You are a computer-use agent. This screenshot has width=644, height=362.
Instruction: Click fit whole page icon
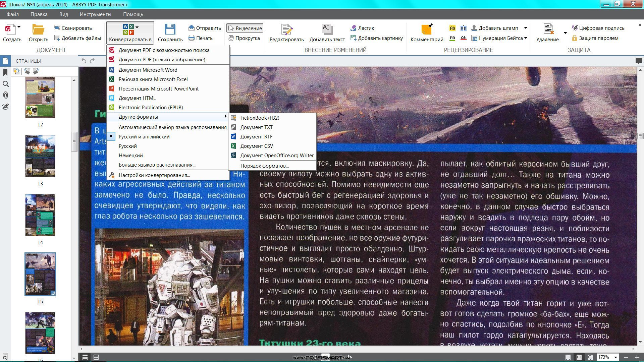[568, 357]
